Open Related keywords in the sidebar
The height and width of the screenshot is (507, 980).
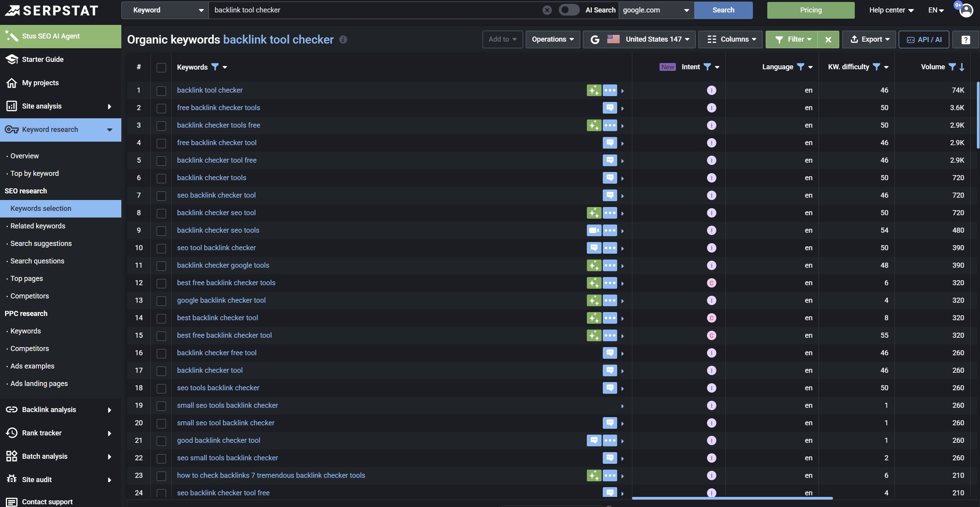click(x=38, y=226)
